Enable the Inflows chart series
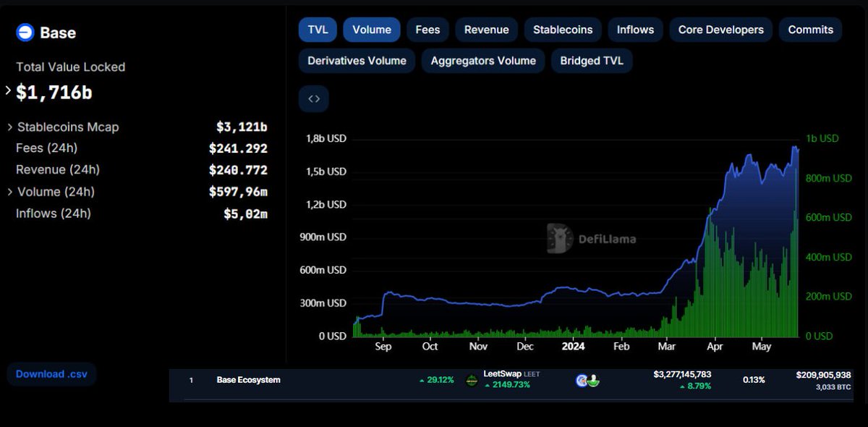868x427 pixels. (x=636, y=30)
